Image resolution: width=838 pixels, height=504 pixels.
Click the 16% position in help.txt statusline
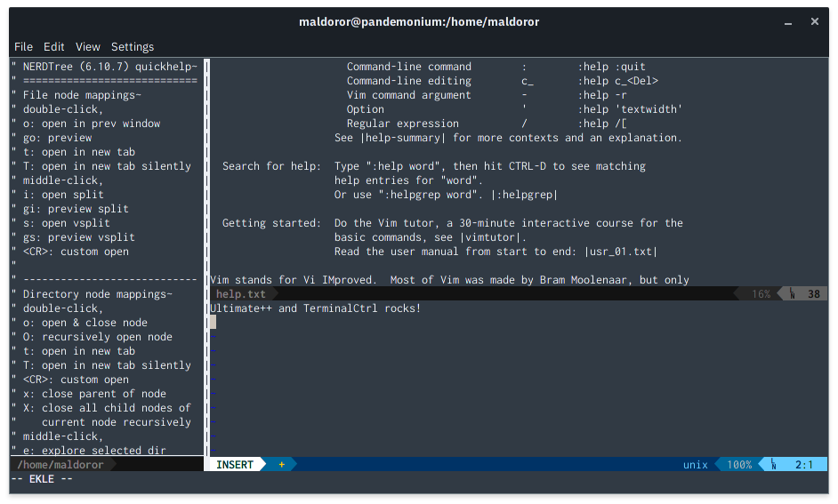click(761, 294)
